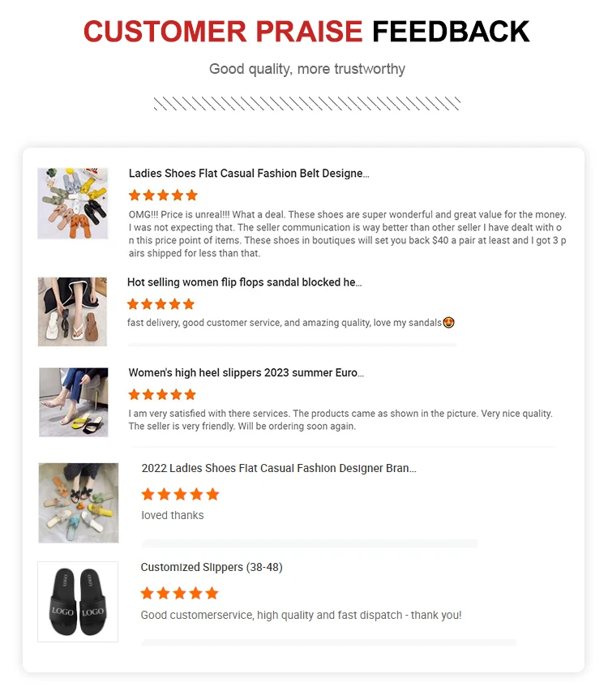The height and width of the screenshot is (700, 608).
Task: Open 'Women's high heel slippers 2023' title
Action: pyautogui.click(x=246, y=373)
